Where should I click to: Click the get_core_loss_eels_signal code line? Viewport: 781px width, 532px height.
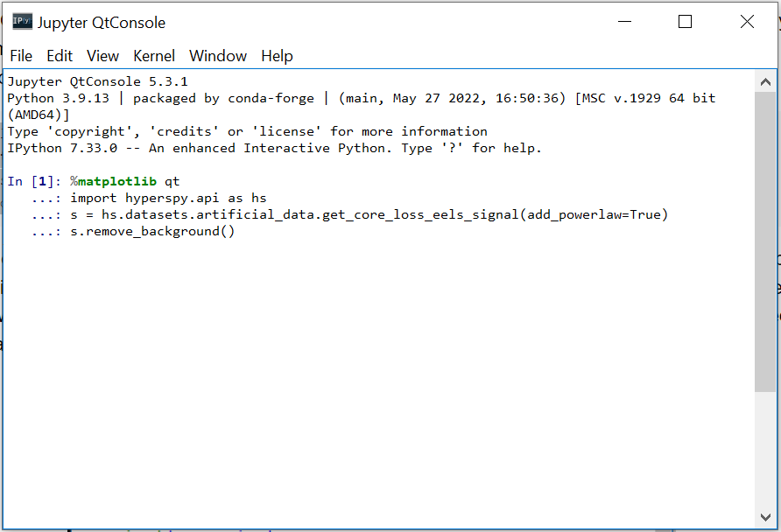[368, 215]
